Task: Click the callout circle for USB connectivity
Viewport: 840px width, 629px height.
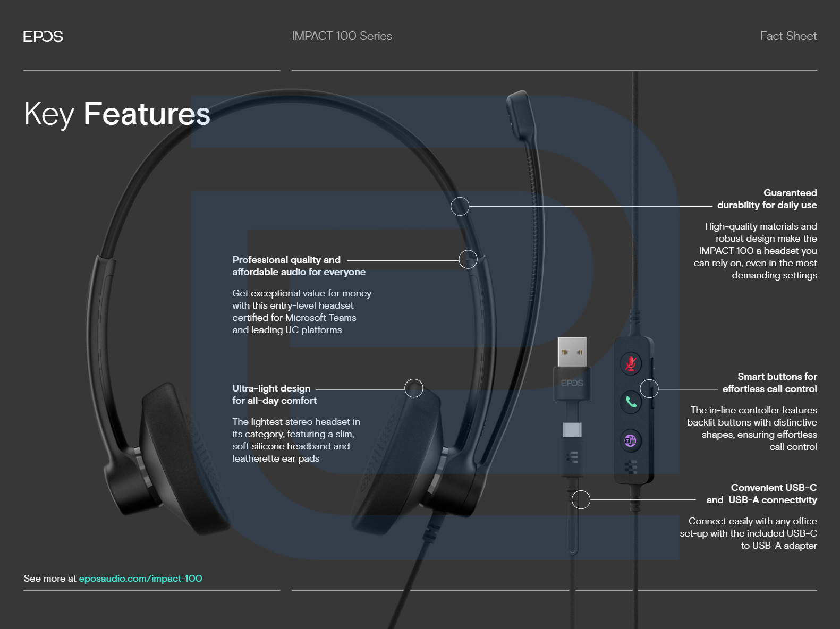Action: pos(581,499)
